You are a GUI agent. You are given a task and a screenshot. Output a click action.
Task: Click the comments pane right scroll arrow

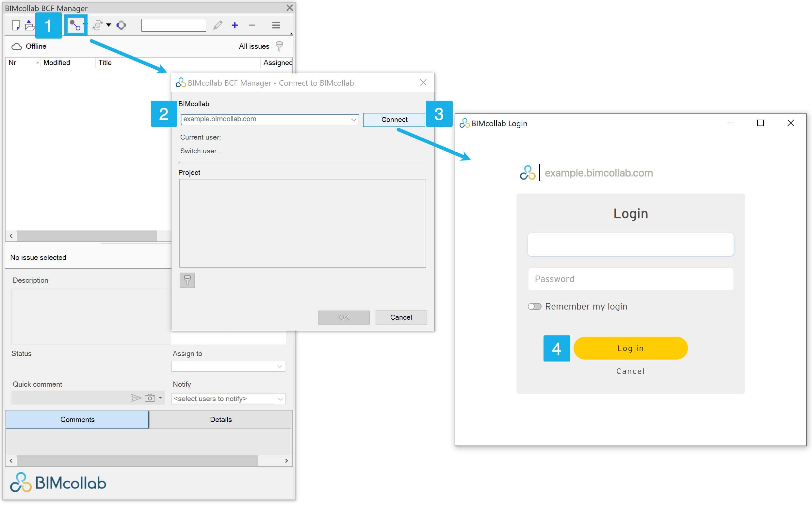(x=286, y=461)
